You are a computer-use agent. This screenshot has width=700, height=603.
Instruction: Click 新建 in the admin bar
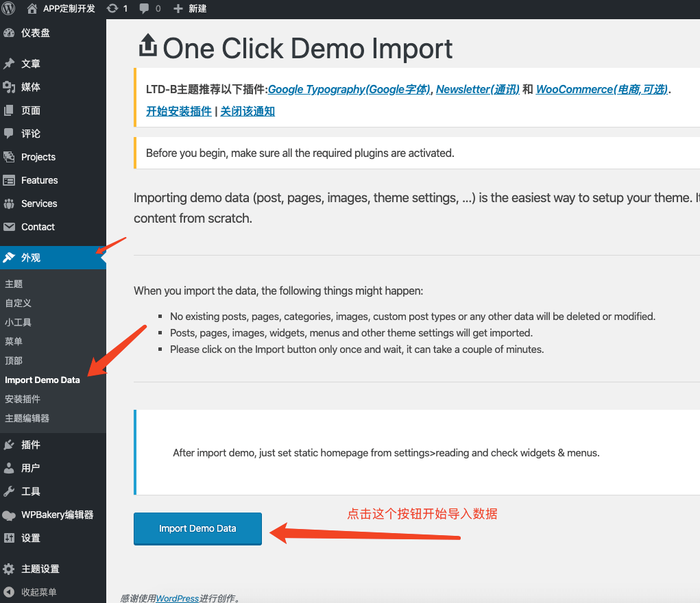click(197, 8)
